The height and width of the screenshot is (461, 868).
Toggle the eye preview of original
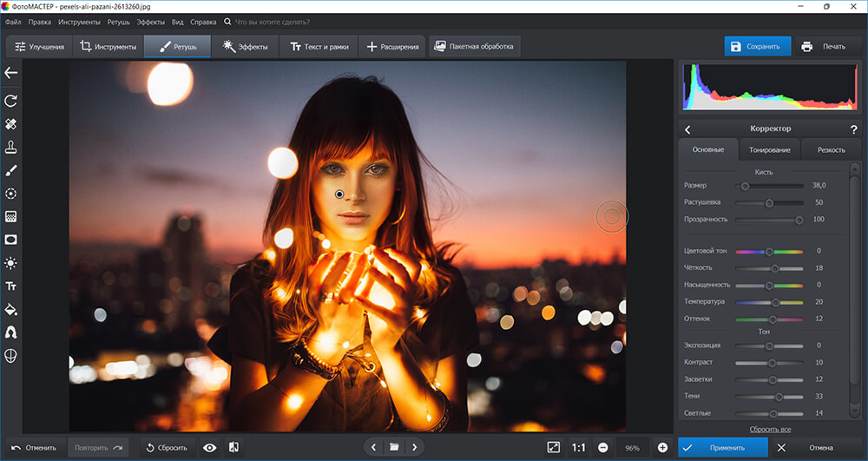(210, 448)
